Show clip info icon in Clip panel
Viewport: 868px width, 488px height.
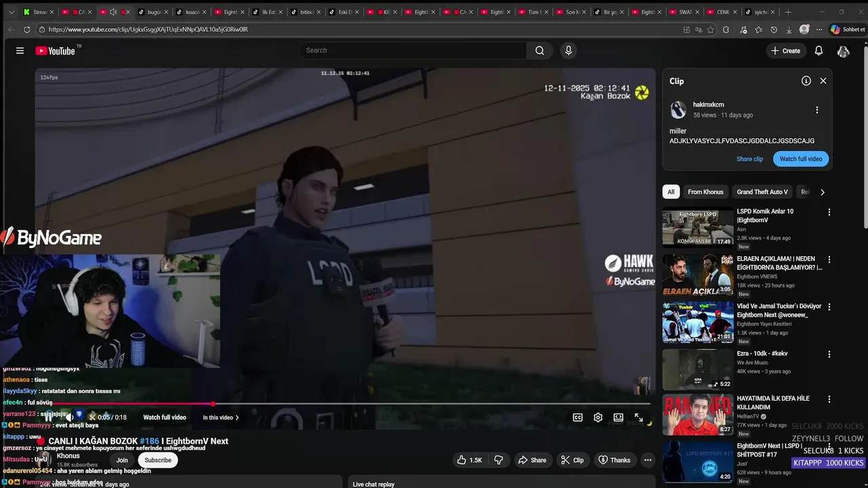pyautogui.click(x=806, y=81)
